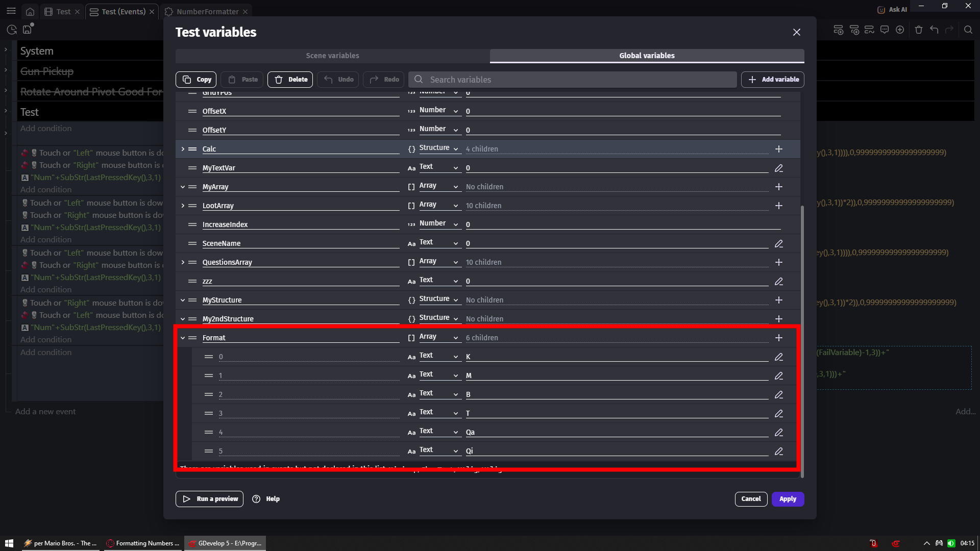Add child to Format array with plus icon

pyautogui.click(x=778, y=338)
